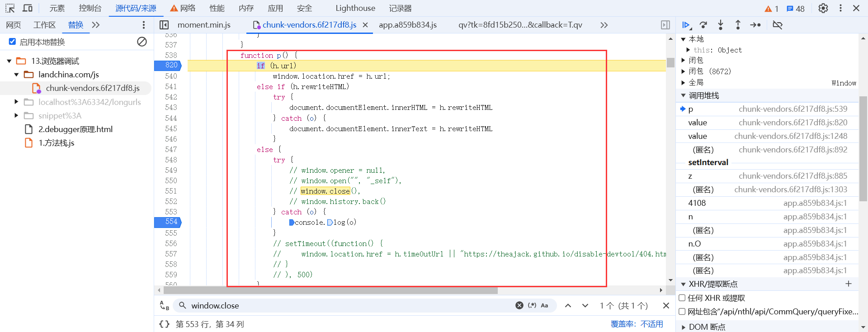Collapse the 本地 scope section
Image resolution: width=868 pixels, height=332 pixels.
point(683,39)
